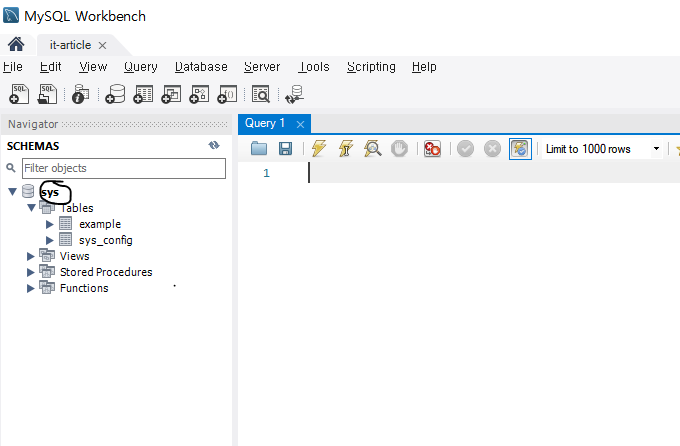Expand the Views folder

point(30,256)
